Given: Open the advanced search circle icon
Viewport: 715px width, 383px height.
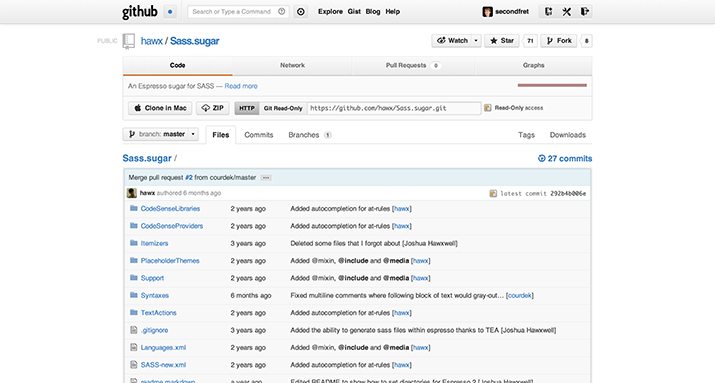Looking at the screenshot, I should coord(301,12).
